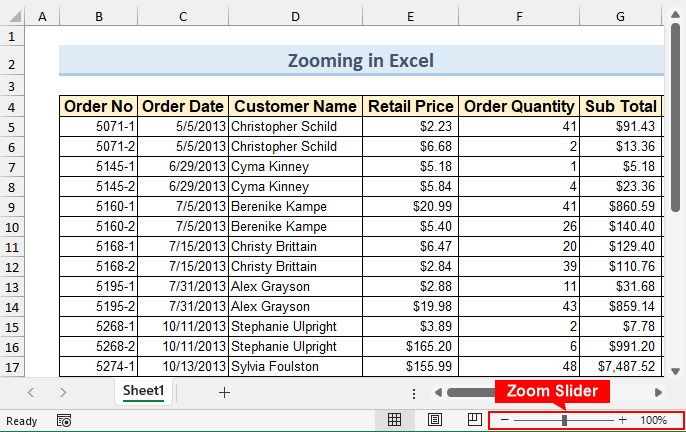Viewport: 686px width, 432px height.
Task: Click the macro recording icon in status bar
Action: tap(64, 421)
